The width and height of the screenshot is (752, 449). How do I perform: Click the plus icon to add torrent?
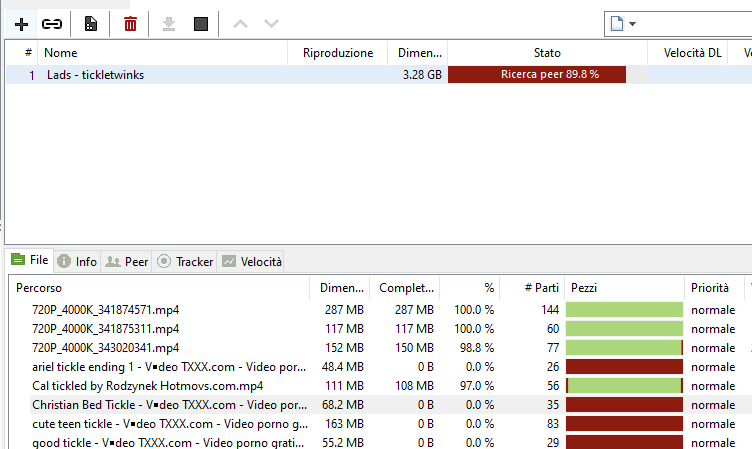coord(22,24)
